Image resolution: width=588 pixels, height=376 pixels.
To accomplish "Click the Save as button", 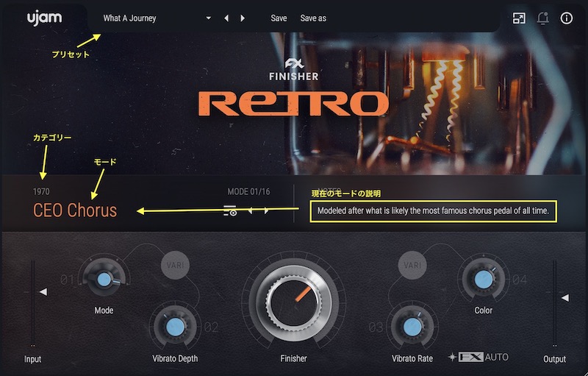I will click(x=313, y=18).
